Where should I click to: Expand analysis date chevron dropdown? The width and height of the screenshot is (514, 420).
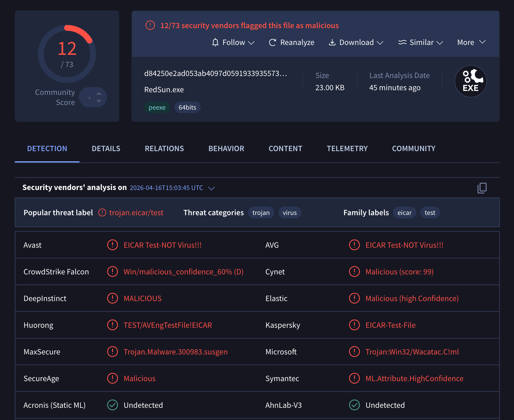[x=211, y=188]
